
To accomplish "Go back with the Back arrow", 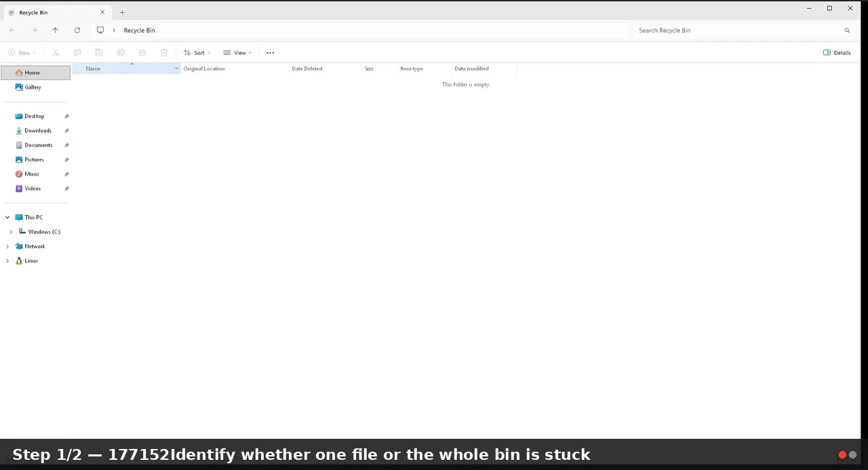I will tap(12, 31).
